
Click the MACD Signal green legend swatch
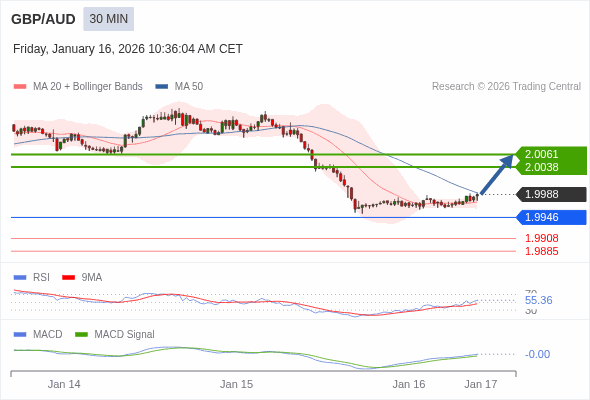81,335
